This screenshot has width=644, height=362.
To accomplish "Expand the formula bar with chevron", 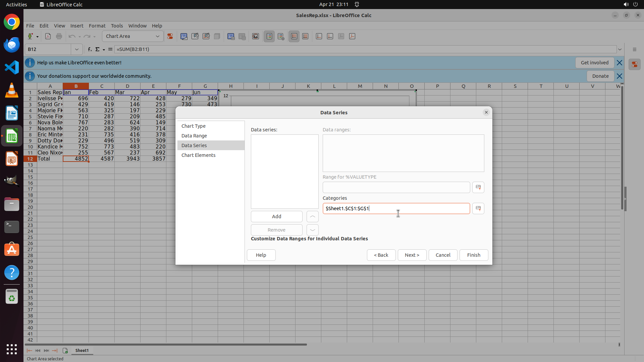I will (620, 49).
